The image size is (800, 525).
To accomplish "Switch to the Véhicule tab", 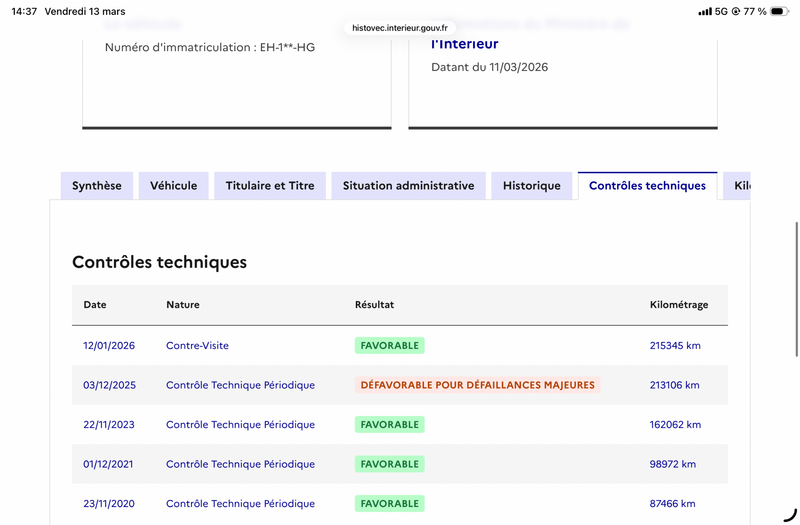I will tap(173, 186).
